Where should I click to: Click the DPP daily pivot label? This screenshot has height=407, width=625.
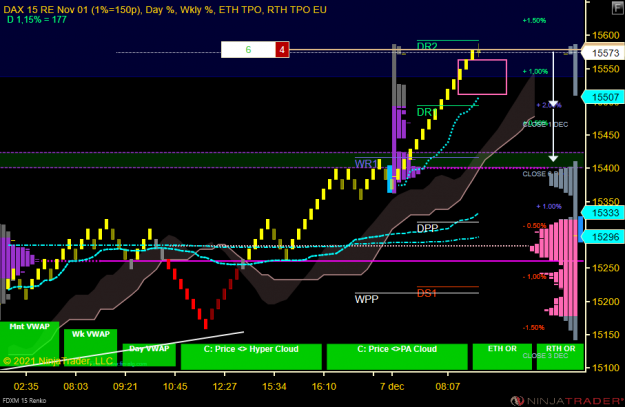point(427,228)
